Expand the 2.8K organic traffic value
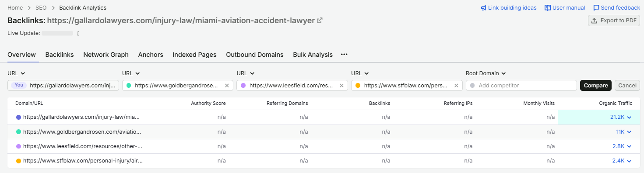Image resolution: width=644 pixels, height=173 pixels. click(x=622, y=146)
